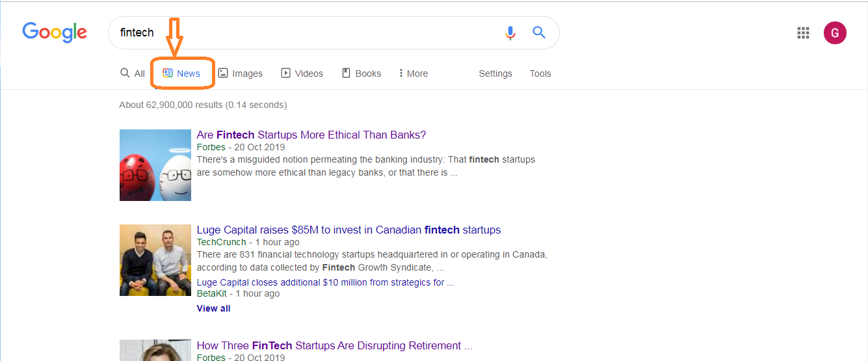Select the News tab
Screen dimensions: 868x361
(x=182, y=74)
